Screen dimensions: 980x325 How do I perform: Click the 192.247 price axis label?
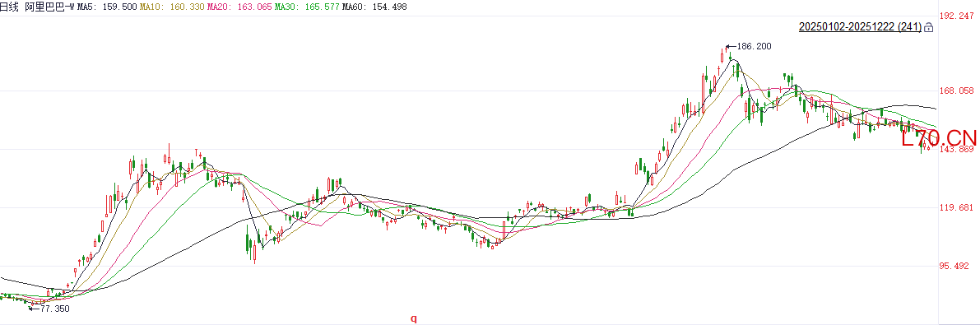[x=957, y=16]
